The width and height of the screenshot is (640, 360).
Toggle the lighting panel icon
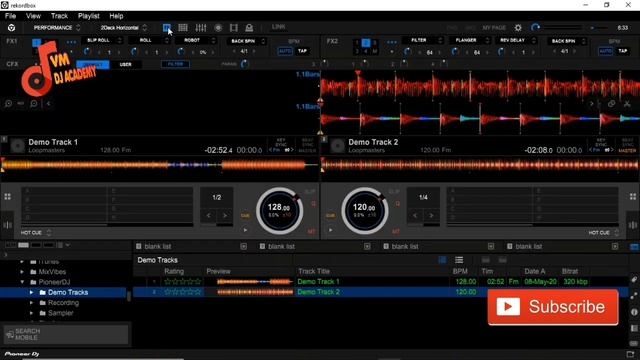click(249, 27)
